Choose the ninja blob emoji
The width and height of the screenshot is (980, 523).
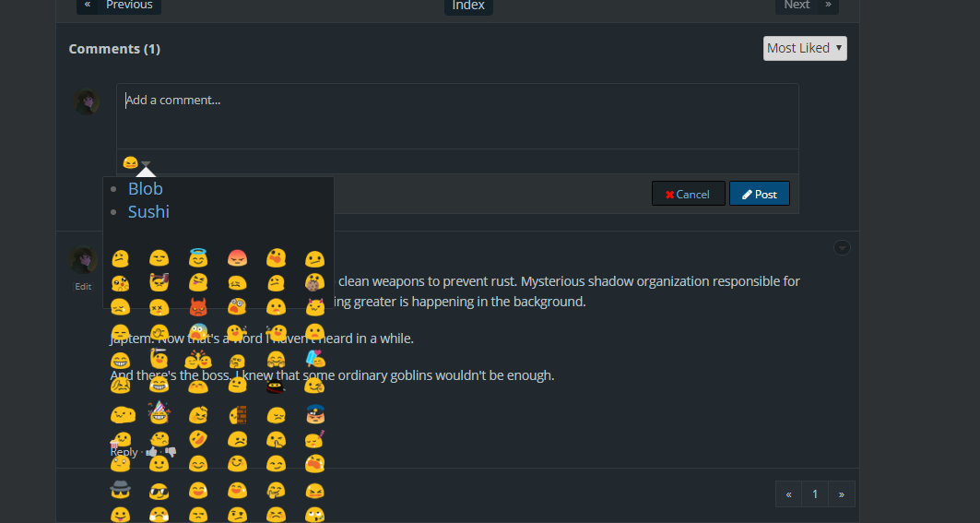tap(276, 386)
